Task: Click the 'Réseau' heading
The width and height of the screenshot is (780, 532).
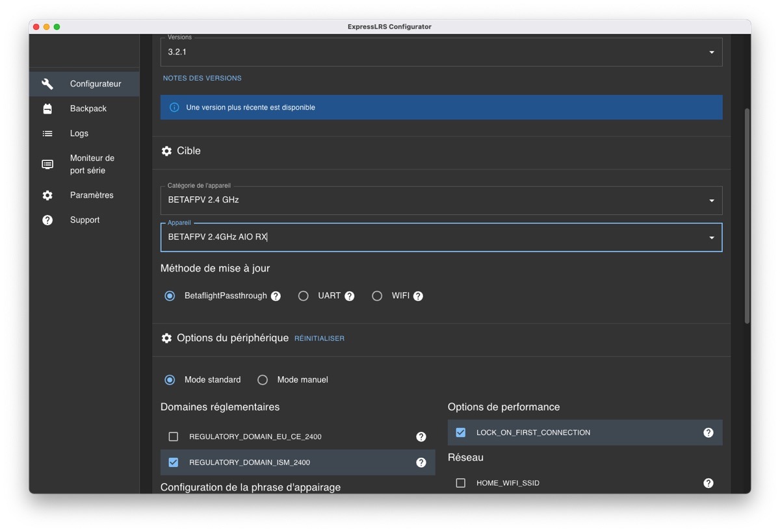Action: pyautogui.click(x=465, y=458)
